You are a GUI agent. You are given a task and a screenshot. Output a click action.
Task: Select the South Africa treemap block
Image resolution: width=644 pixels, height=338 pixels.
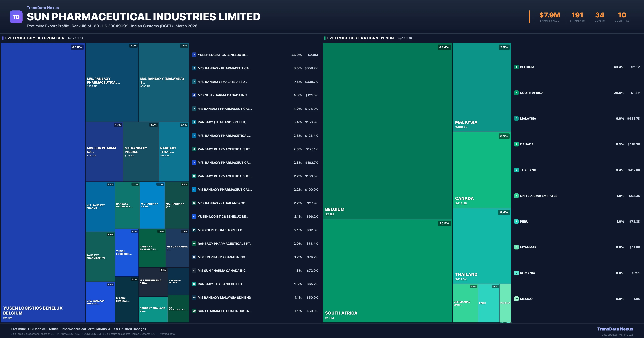(387, 271)
